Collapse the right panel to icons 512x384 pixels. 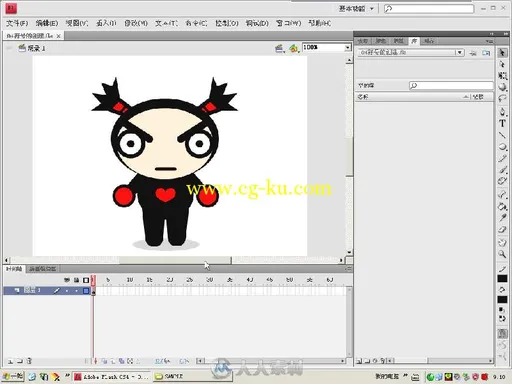506,34
